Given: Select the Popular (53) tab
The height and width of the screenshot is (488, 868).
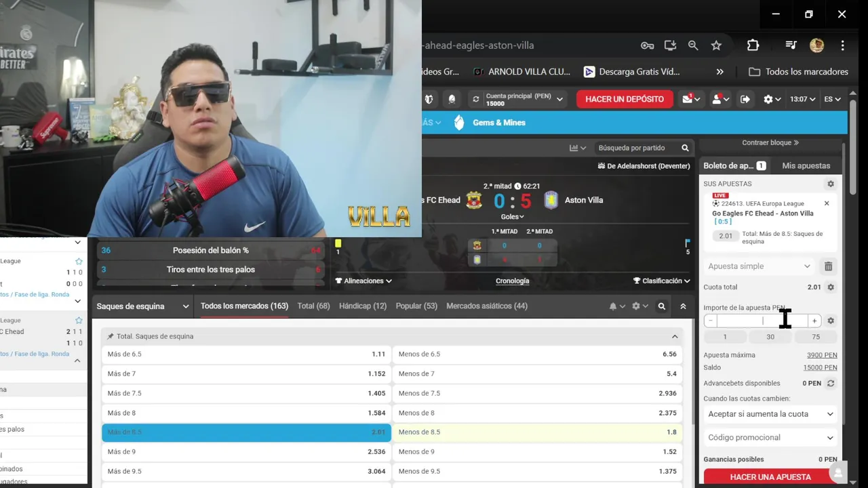Looking at the screenshot, I should [x=416, y=306].
